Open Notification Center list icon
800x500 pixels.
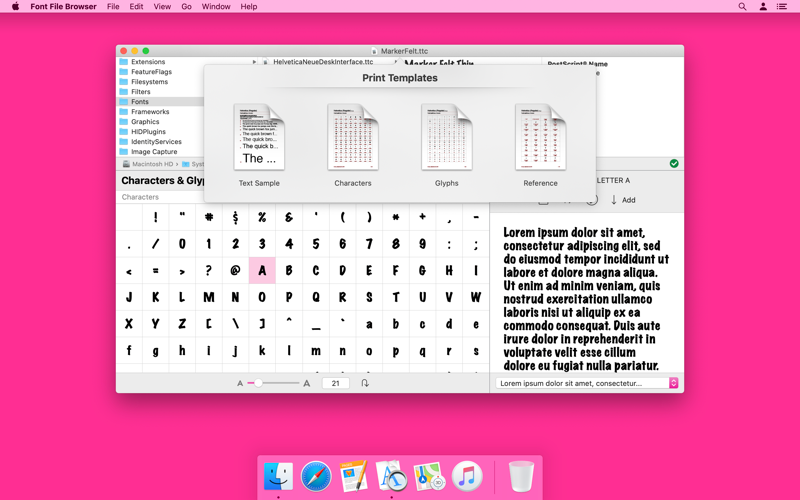click(x=782, y=7)
